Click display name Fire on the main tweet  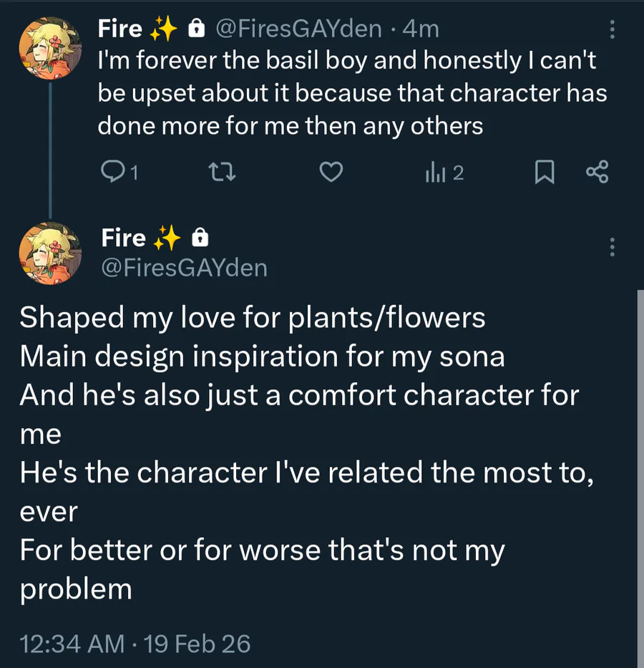[123, 238]
